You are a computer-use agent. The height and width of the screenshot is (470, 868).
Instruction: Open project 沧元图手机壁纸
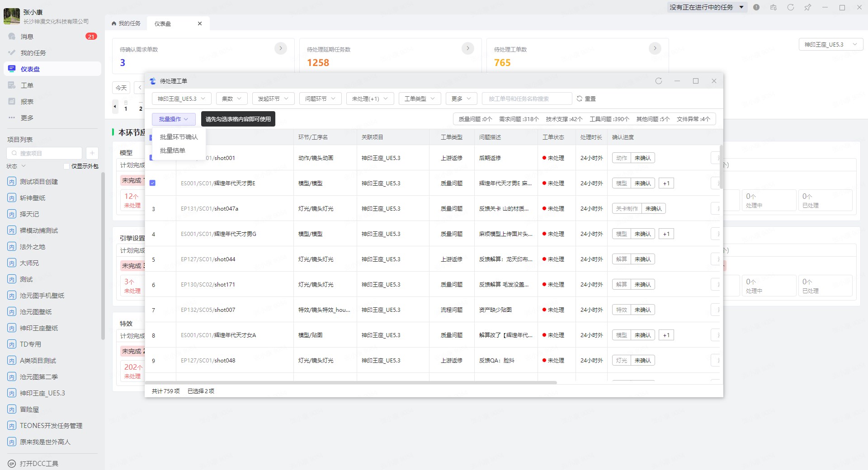42,296
